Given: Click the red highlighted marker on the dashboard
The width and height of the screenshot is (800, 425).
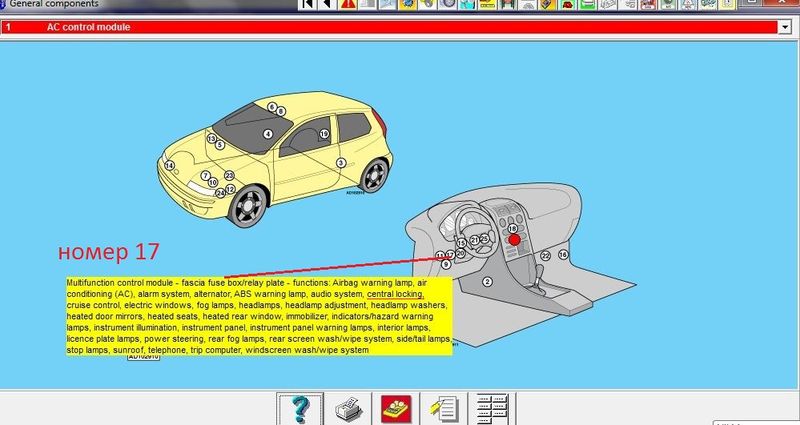Looking at the screenshot, I should (x=515, y=241).
